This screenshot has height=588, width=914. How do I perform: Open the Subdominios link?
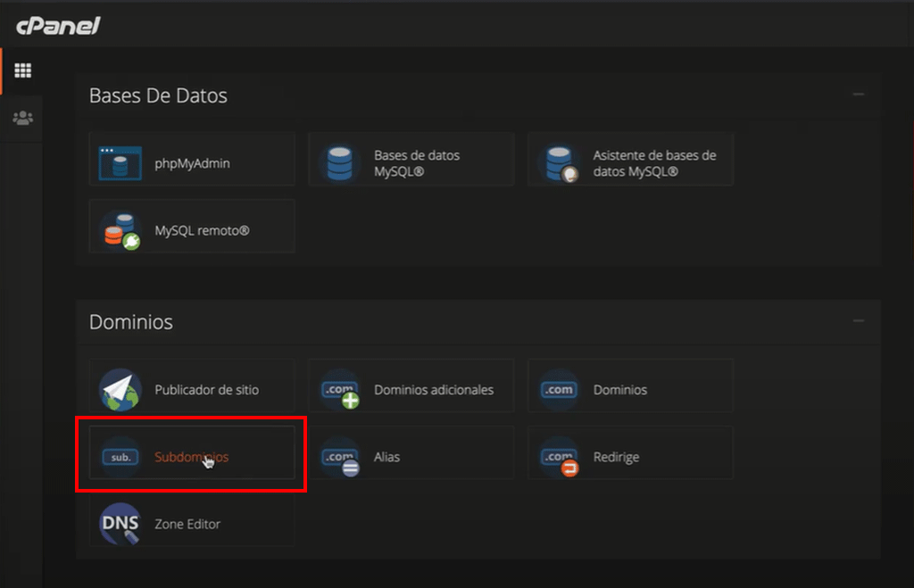192,457
